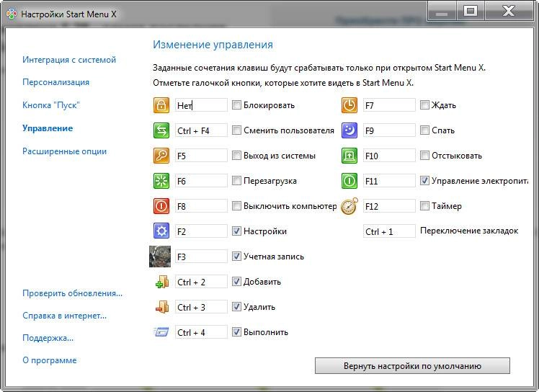Click the F8 hotkey field
This screenshot has height=392, width=539.
pyautogui.click(x=201, y=206)
